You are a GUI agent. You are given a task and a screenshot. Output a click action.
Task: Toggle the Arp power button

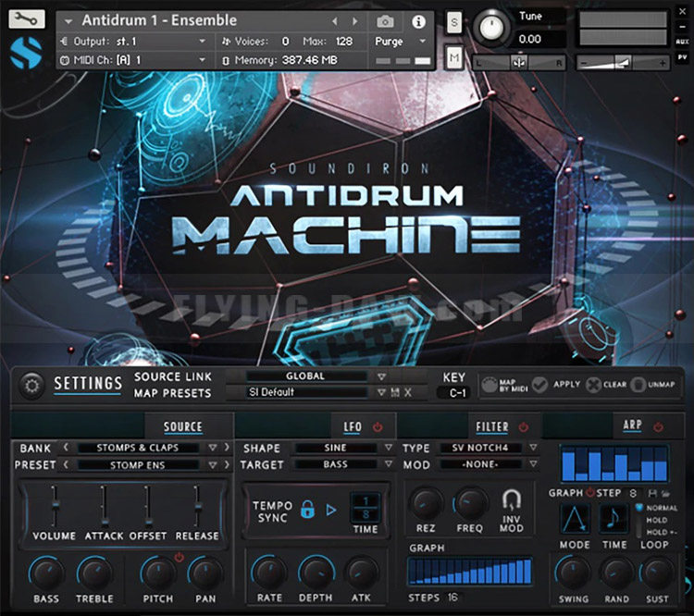click(658, 426)
